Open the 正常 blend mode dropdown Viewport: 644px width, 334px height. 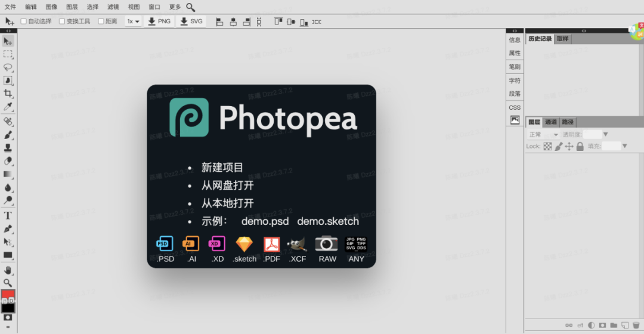[x=543, y=135]
